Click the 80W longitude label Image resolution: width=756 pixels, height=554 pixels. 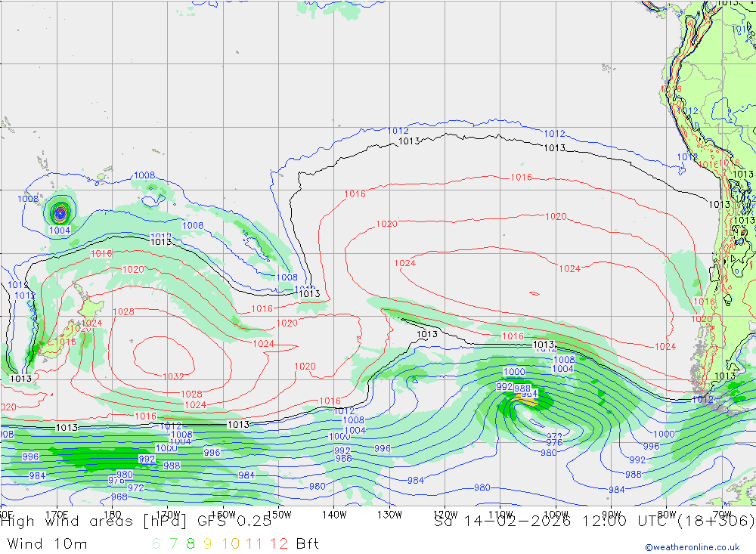coord(667,515)
